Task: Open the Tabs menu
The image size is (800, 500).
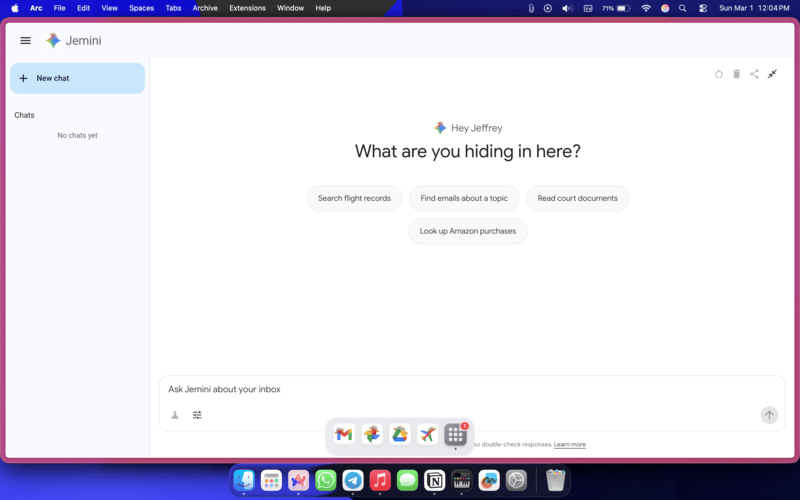Action: pyautogui.click(x=173, y=8)
